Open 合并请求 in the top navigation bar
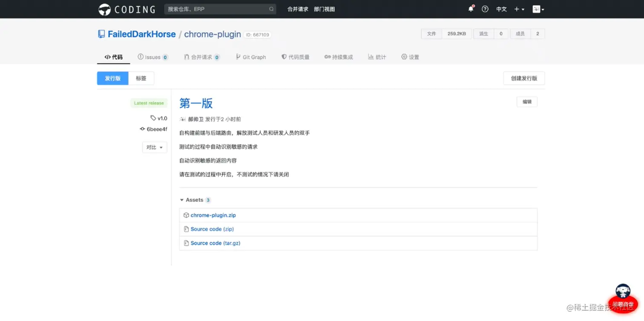The height and width of the screenshot is (321, 644). click(298, 9)
